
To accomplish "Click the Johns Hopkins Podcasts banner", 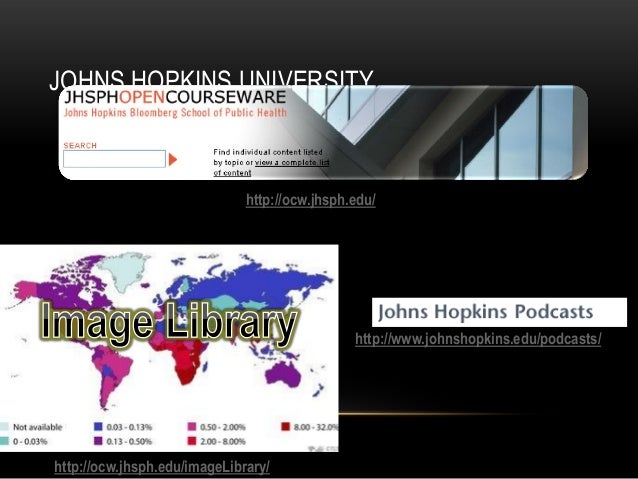I will tap(499, 312).
